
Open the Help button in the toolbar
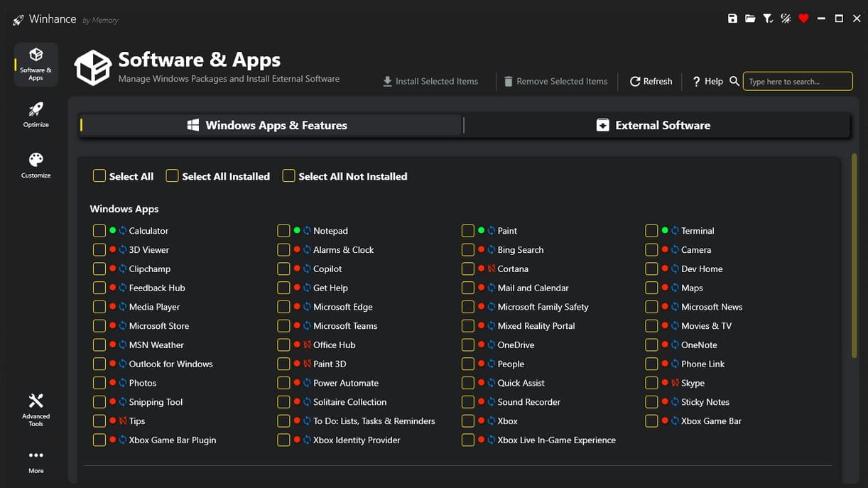click(707, 82)
